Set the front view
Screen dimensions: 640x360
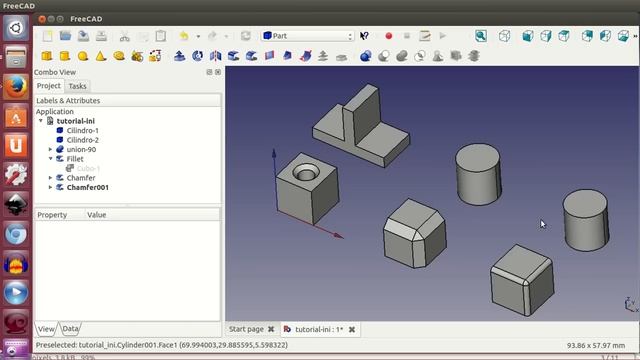point(528,36)
